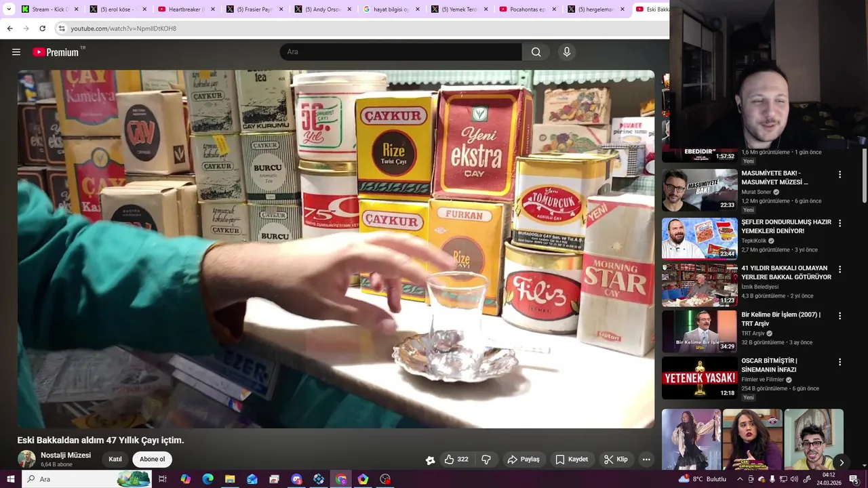Open the weather widget showing 8°C Bulutlu
The height and width of the screenshot is (488, 868).
702,479
